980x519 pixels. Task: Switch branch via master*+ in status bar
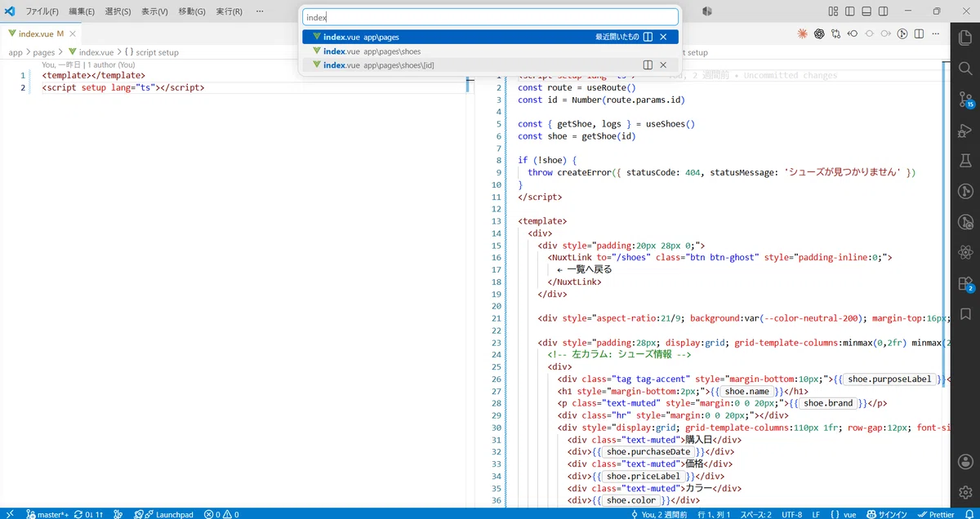47,514
